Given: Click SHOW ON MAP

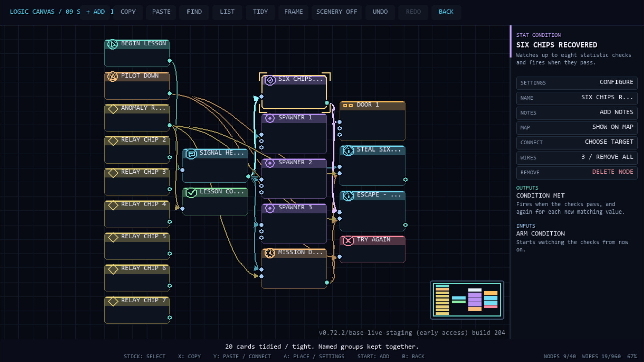Looking at the screenshot, I should click(x=577, y=127).
